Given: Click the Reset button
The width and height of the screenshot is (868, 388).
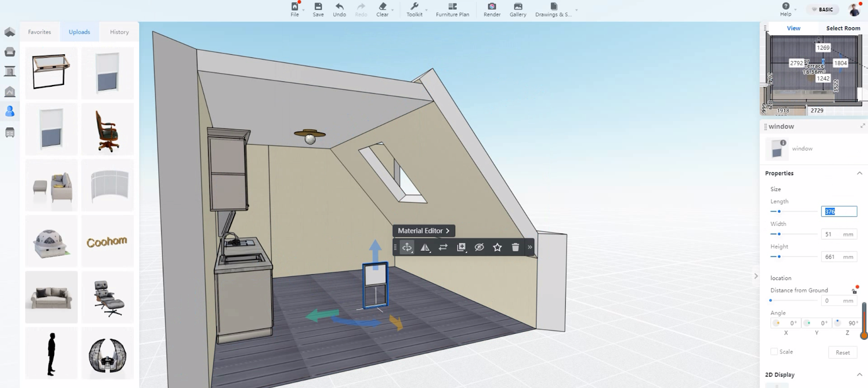Looking at the screenshot, I should [x=843, y=352].
